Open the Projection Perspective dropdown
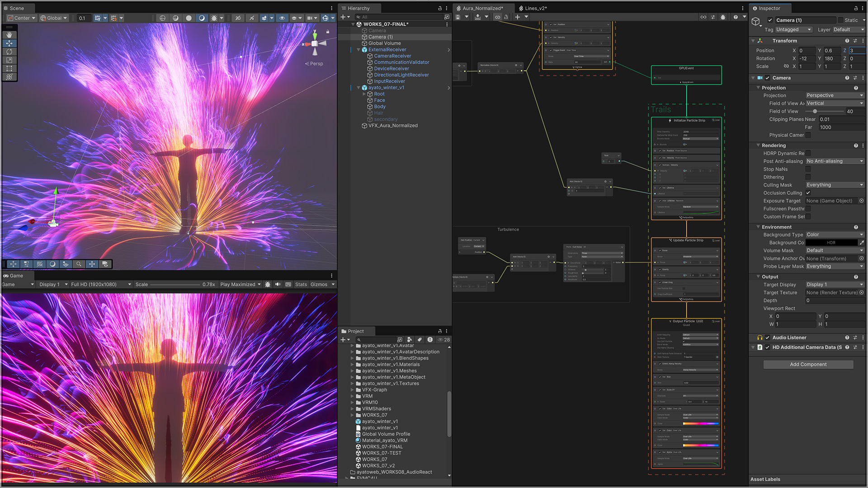Screen dimensions: 868x488 pyautogui.click(x=835, y=95)
